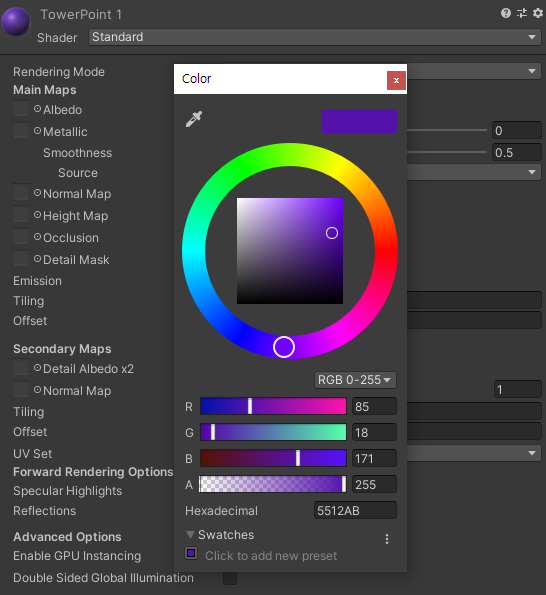Click the R value field showing 85
This screenshot has width=546, height=595.
coord(374,406)
